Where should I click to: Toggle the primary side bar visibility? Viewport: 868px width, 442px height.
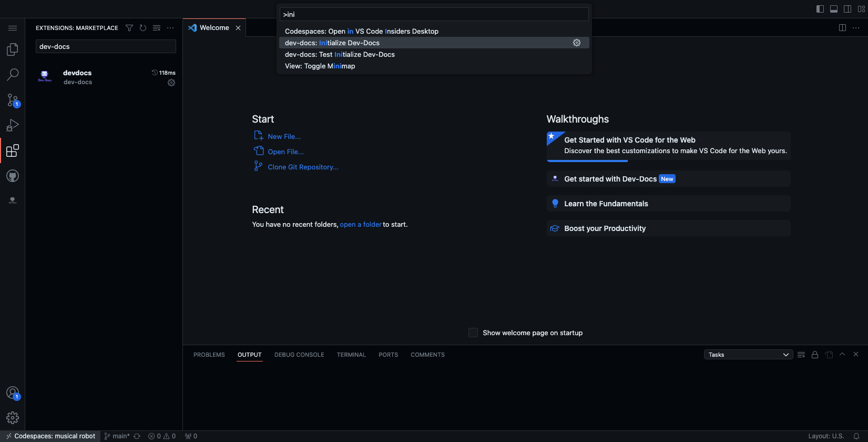point(820,9)
